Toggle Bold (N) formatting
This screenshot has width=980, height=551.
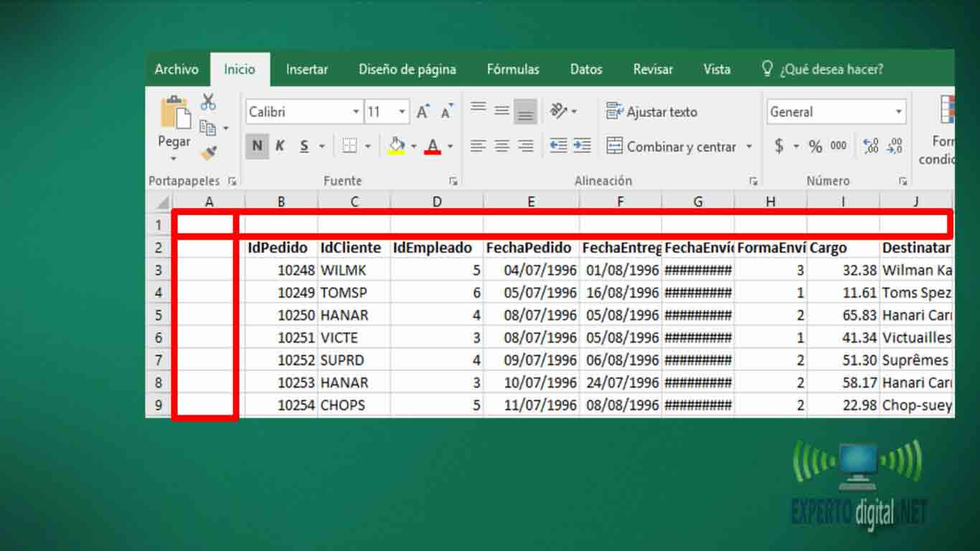(257, 146)
